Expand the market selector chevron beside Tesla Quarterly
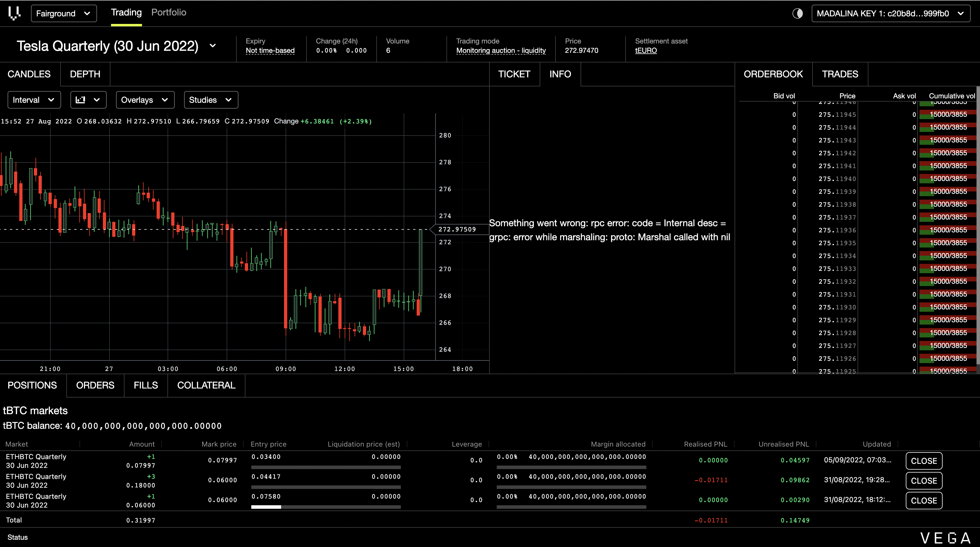Viewport: 980px width, 547px height. 213,46
